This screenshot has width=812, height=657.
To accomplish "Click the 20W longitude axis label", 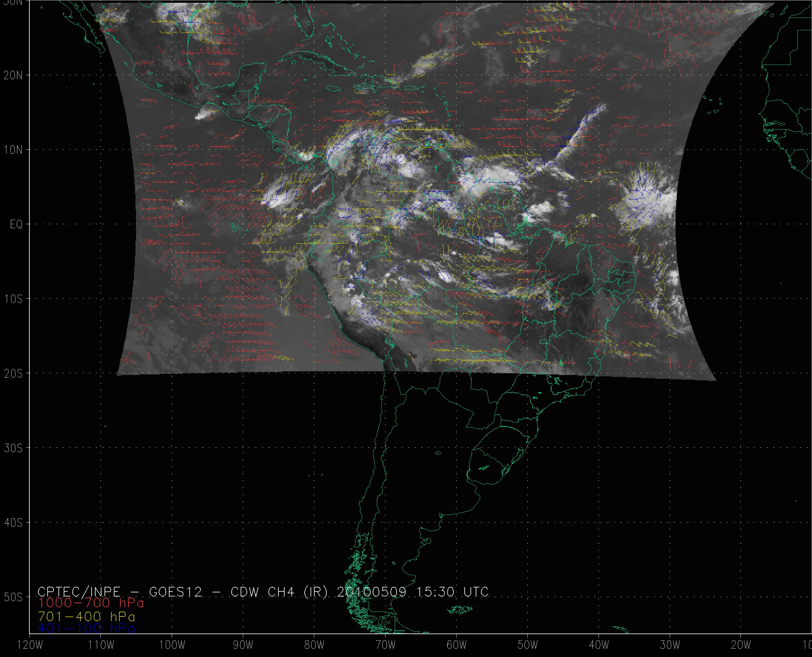I will [741, 645].
